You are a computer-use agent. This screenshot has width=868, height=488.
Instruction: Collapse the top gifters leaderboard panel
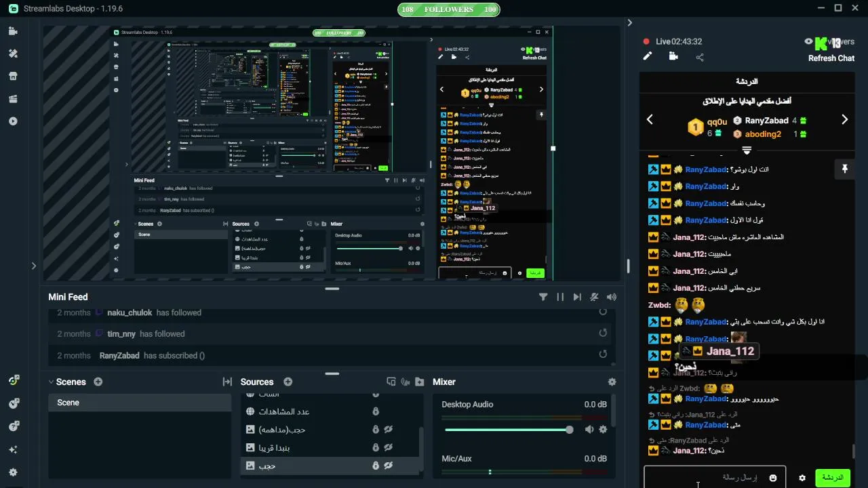[747, 150]
